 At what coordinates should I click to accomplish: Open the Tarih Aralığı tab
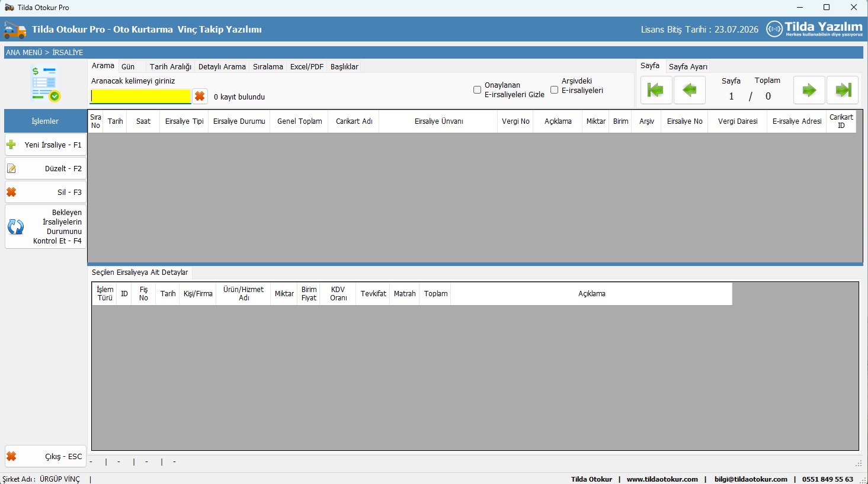(170, 67)
